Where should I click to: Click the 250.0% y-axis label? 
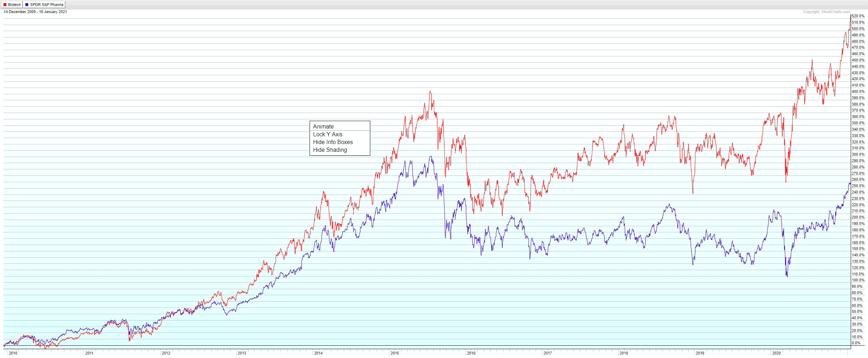click(858, 186)
